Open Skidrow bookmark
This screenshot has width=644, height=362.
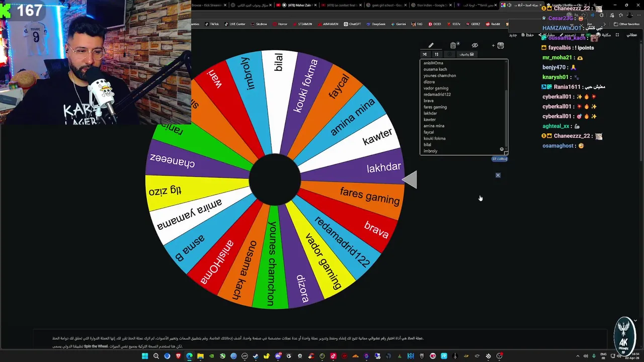pos(259,24)
